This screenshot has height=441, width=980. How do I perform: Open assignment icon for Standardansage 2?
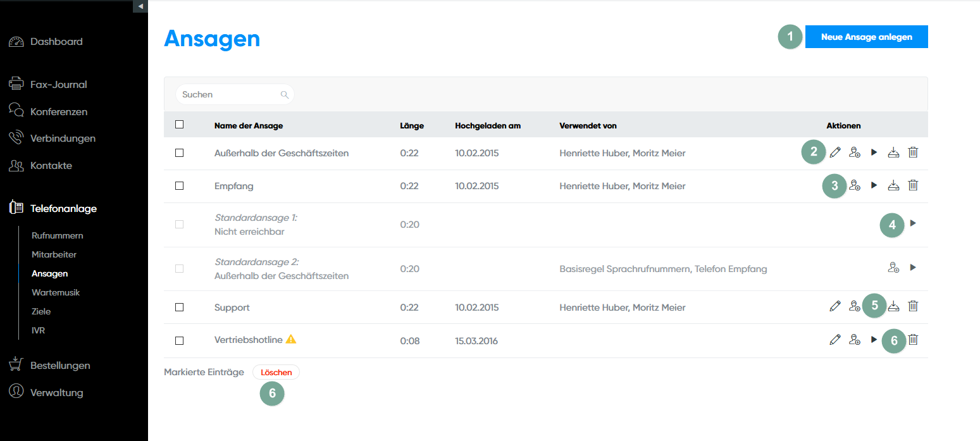point(893,268)
